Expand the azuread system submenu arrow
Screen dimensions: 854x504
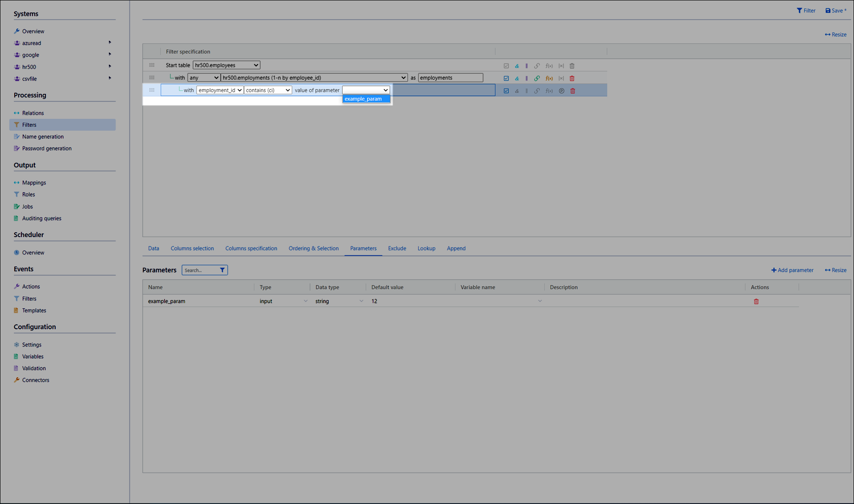(109, 43)
